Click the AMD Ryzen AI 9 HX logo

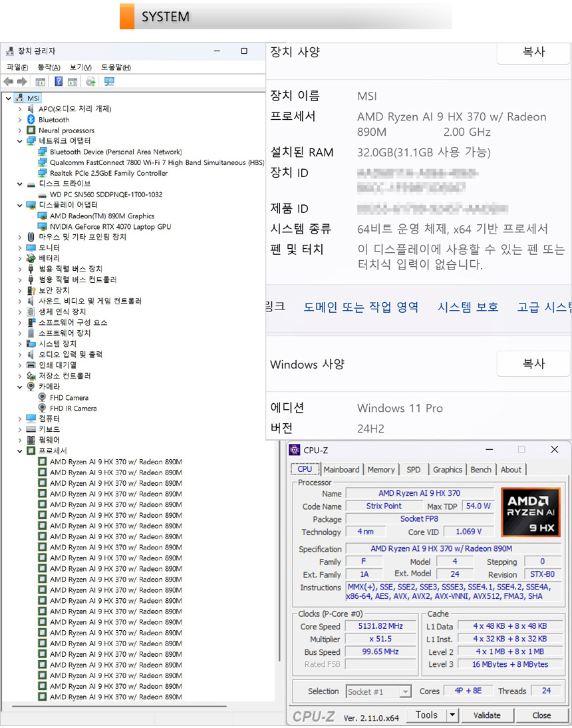pos(530,512)
